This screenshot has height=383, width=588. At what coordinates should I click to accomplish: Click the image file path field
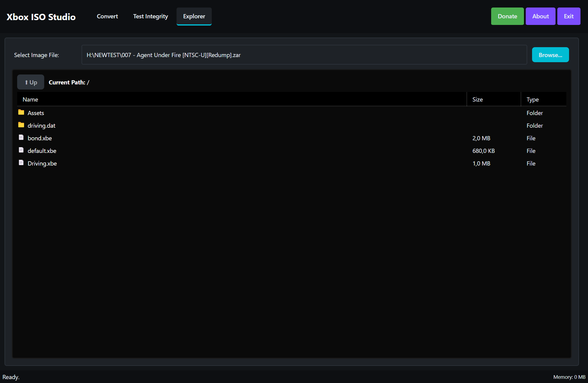tap(304, 55)
